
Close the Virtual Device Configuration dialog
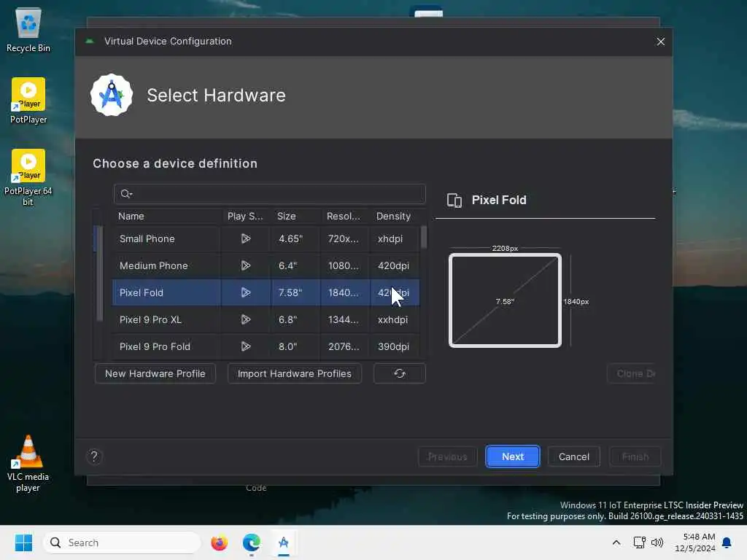pyautogui.click(x=660, y=42)
